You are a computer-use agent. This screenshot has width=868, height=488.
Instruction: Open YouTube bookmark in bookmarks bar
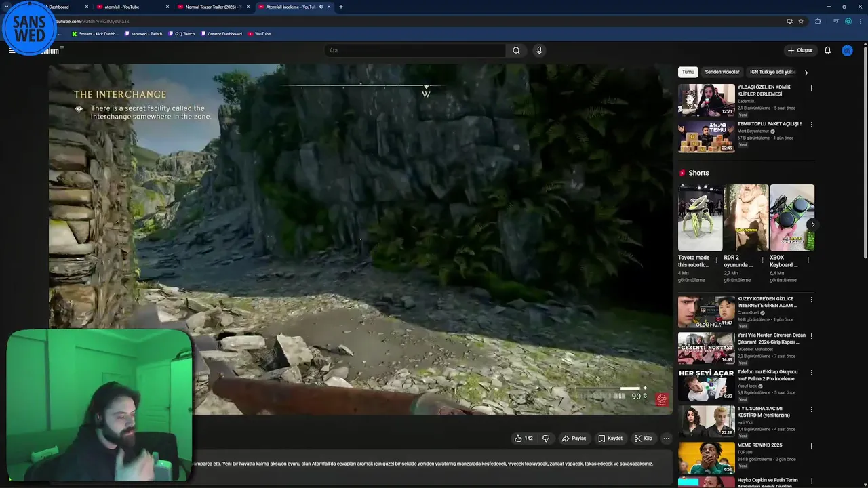pyautogui.click(x=259, y=34)
